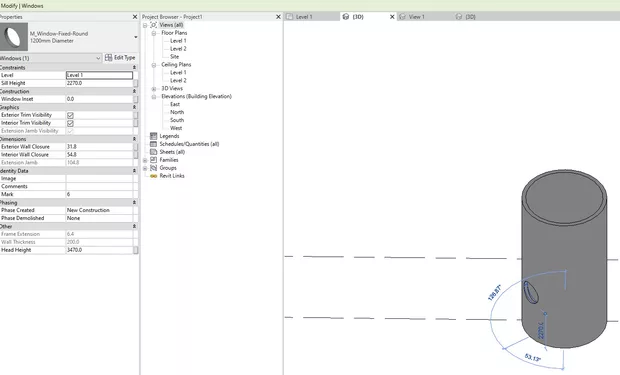Select the West elevation
Viewport: 620px width, 375px height.
pyautogui.click(x=176, y=128)
